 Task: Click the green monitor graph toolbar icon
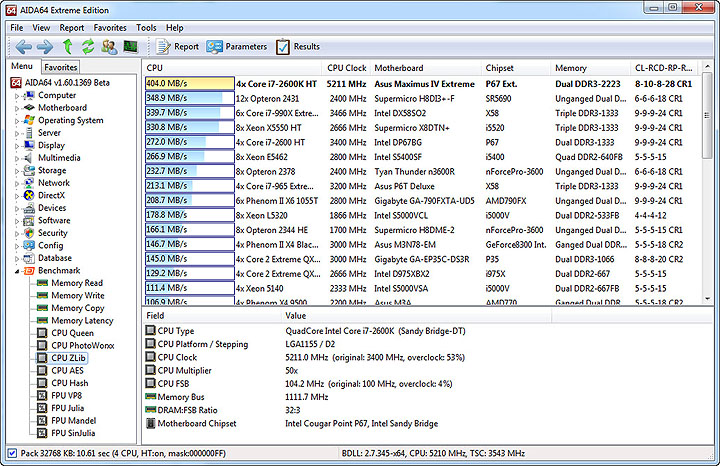[130, 46]
